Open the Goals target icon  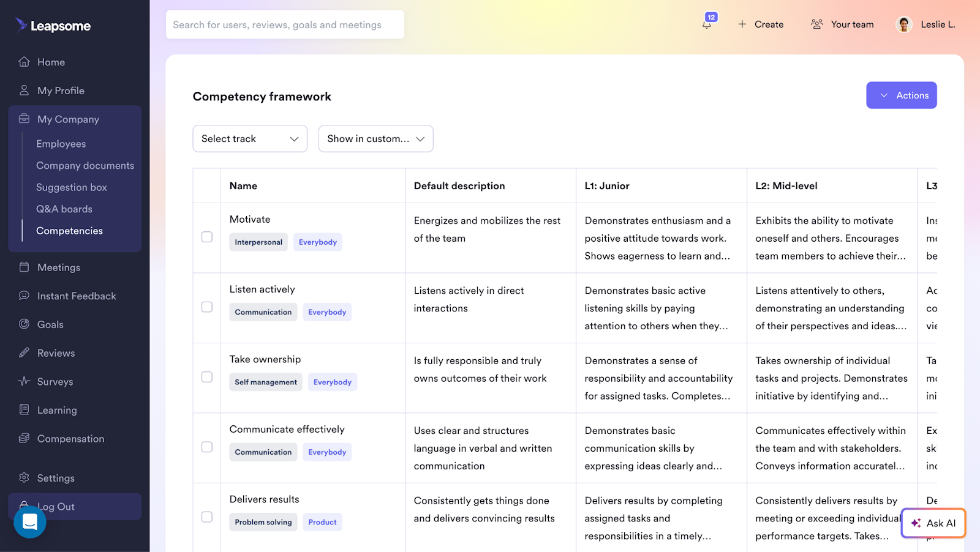(x=24, y=324)
